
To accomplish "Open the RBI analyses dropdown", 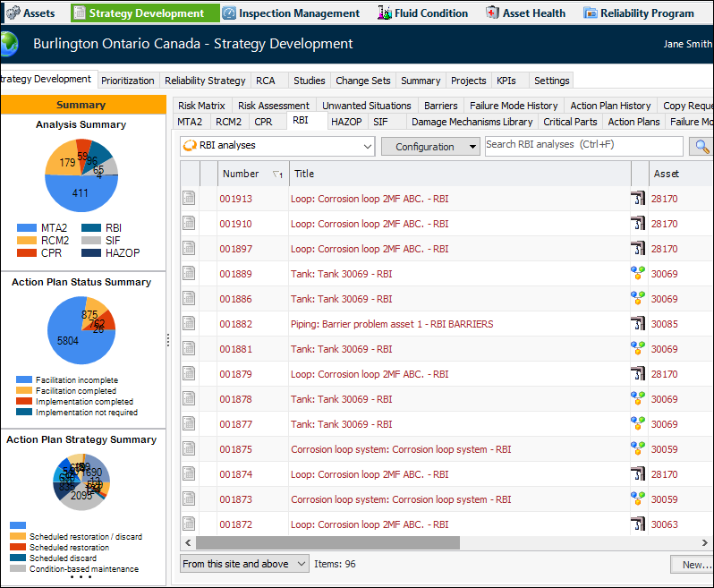I will click(x=277, y=146).
